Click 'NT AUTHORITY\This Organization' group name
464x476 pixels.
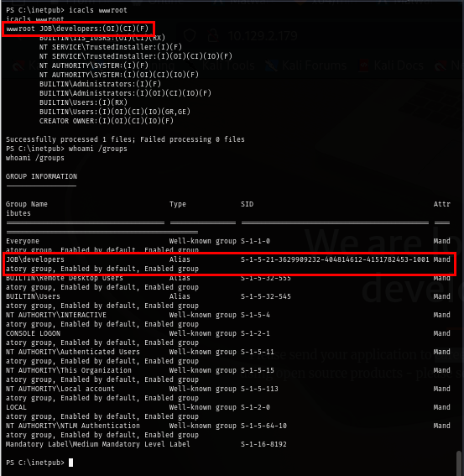coord(69,370)
